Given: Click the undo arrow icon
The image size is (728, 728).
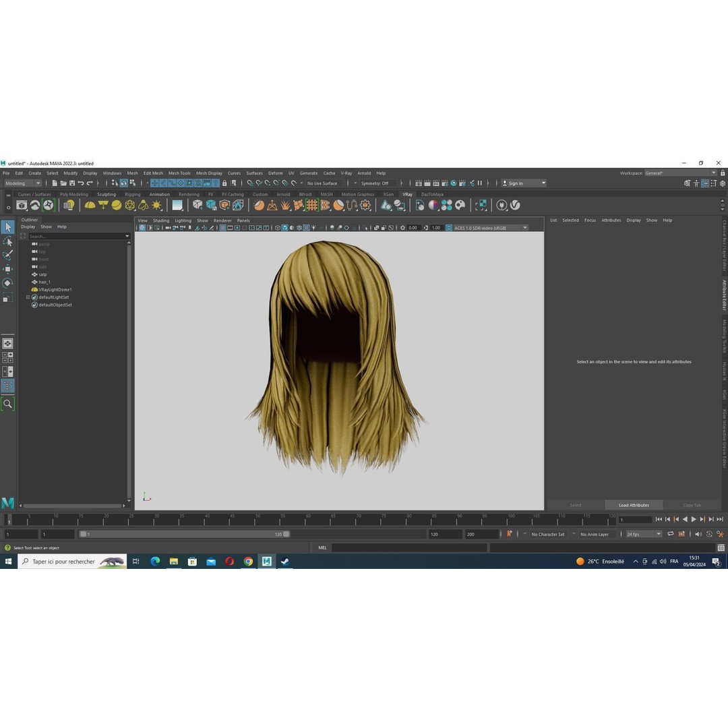Looking at the screenshot, I should (x=81, y=183).
